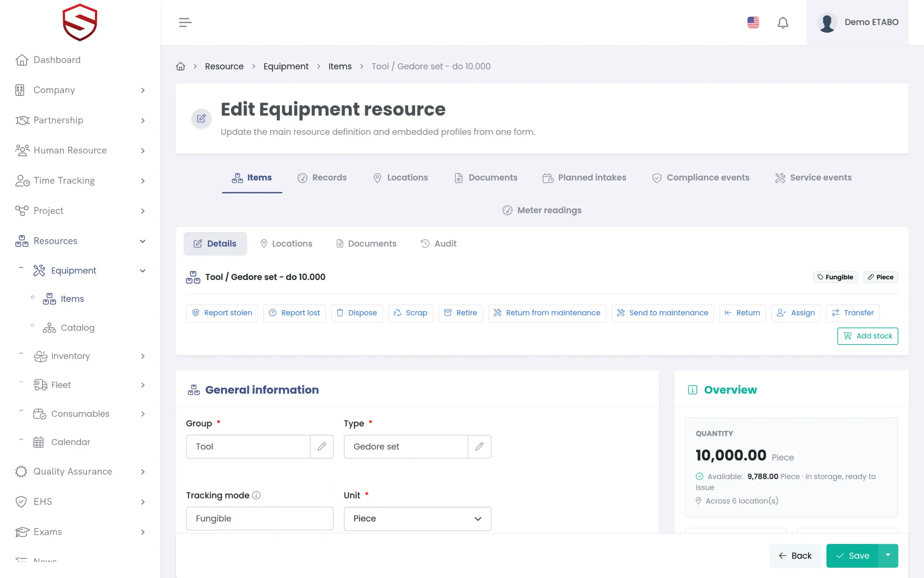
Task: Open the Save button dropdown arrow
Action: (888, 556)
